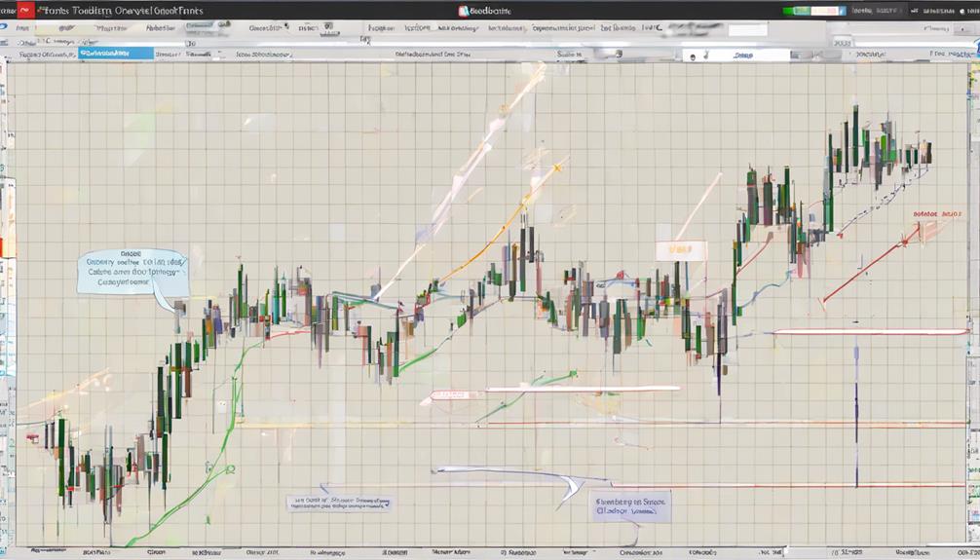Click the red text label above the red arrow
The height and width of the screenshot is (560, 980).
coord(937,214)
